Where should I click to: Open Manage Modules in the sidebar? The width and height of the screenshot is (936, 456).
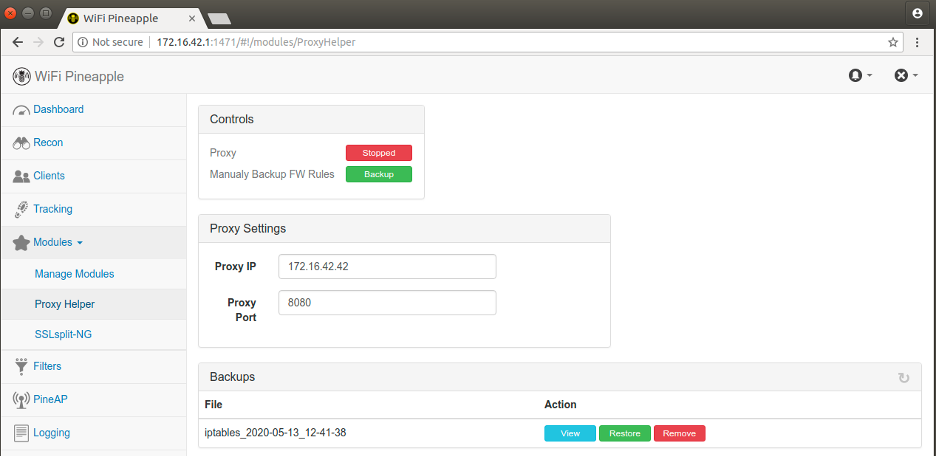(74, 274)
